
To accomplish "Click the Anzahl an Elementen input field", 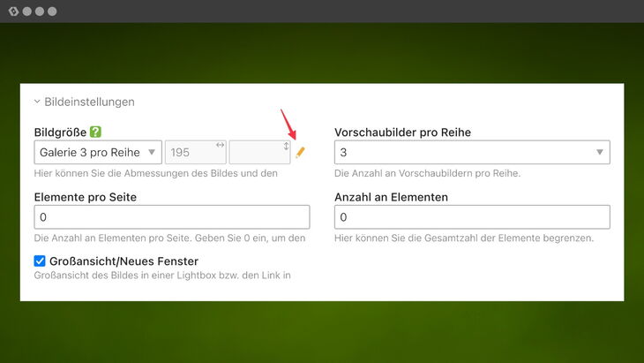I will coord(472,217).
